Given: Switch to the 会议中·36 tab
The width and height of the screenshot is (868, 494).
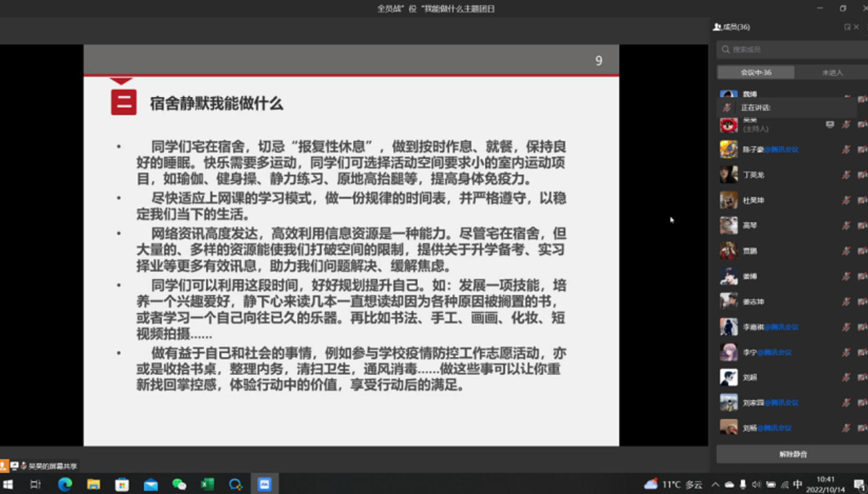Looking at the screenshot, I should (756, 72).
